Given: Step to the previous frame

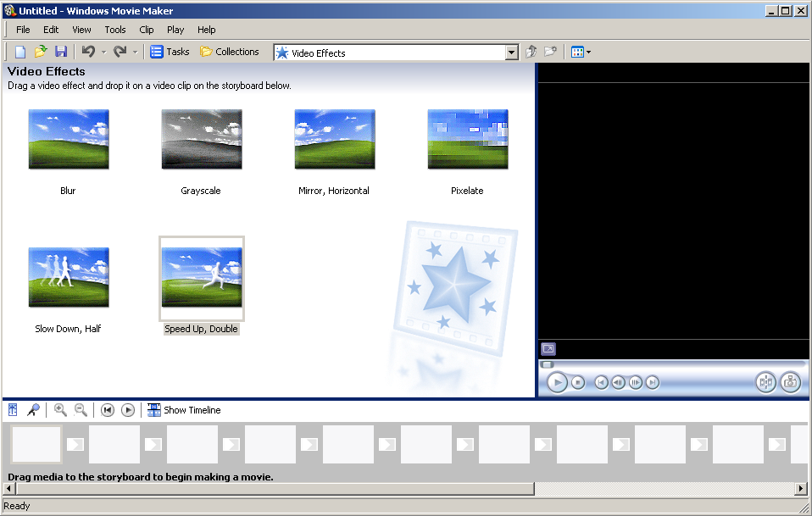Looking at the screenshot, I should coord(618,382).
